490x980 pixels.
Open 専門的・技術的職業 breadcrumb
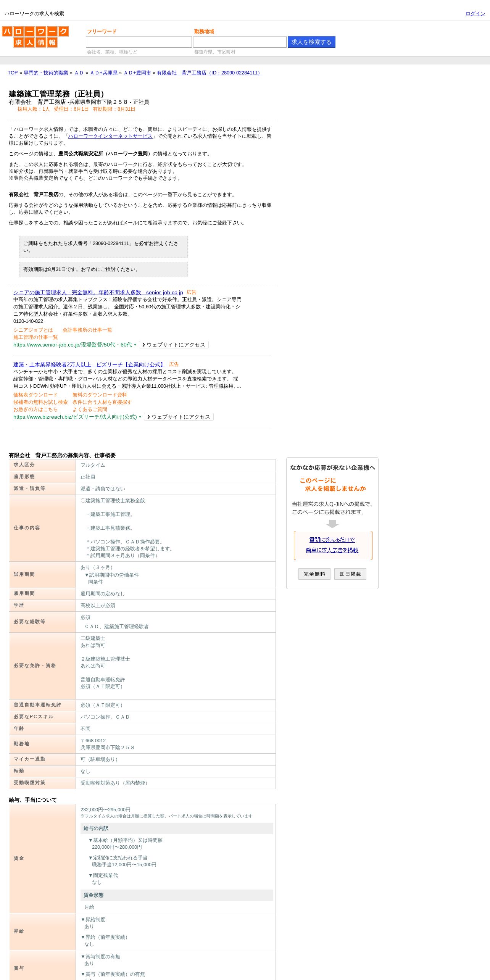(46, 73)
